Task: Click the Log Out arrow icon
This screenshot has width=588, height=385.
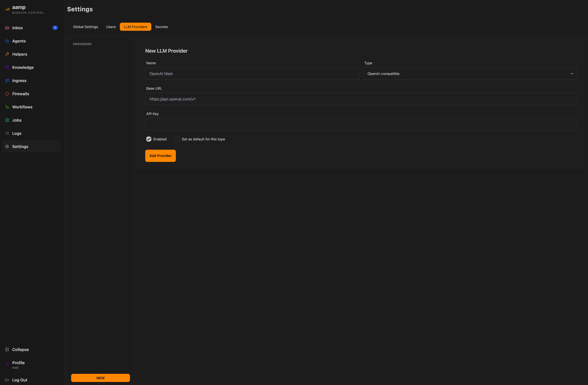Action: click(x=7, y=380)
